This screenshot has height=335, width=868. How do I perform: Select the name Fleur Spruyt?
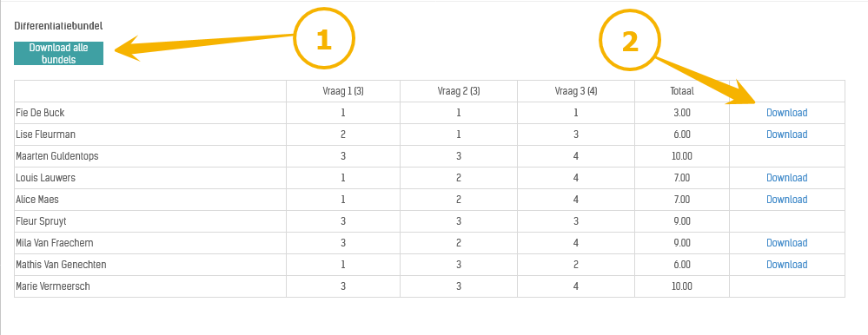[x=43, y=221]
